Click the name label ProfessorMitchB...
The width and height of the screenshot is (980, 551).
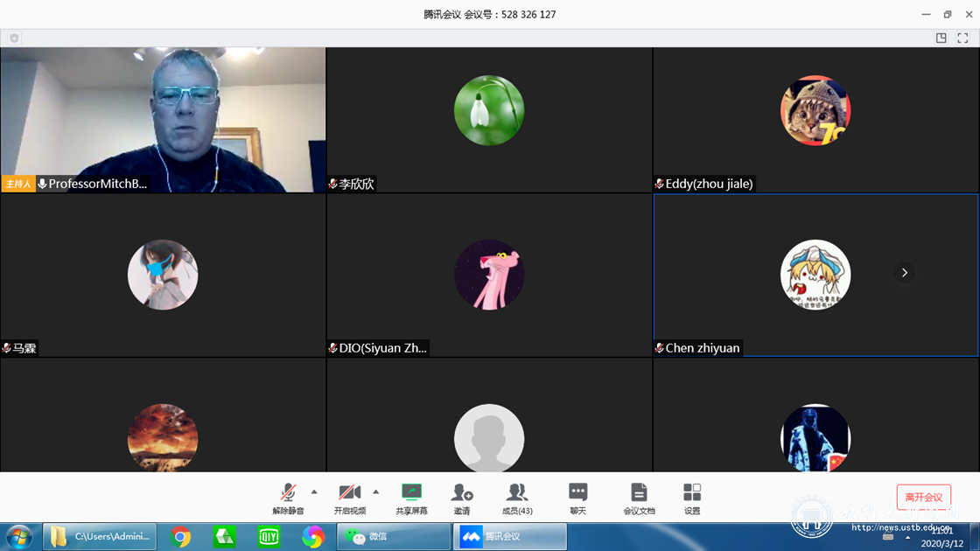[98, 184]
